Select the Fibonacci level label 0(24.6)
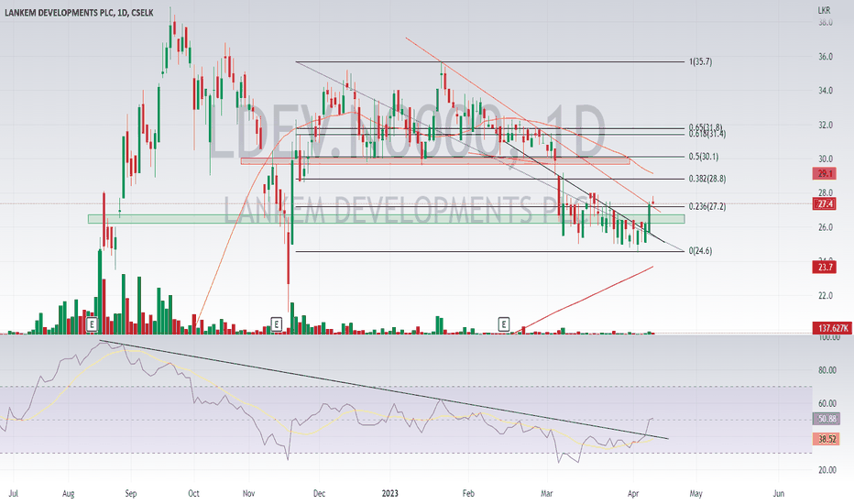This screenshot has height=504, width=854. click(700, 251)
